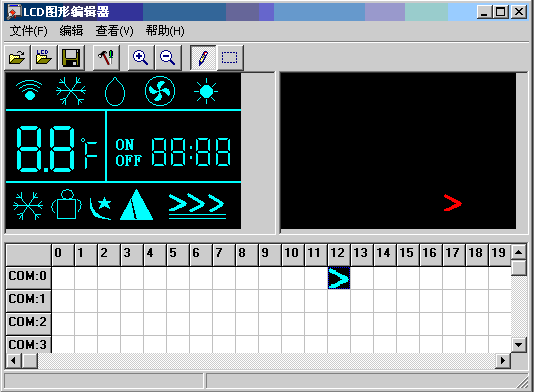Click the open file folder toolbar icon
Screen dimensions: 534x392
point(17,58)
